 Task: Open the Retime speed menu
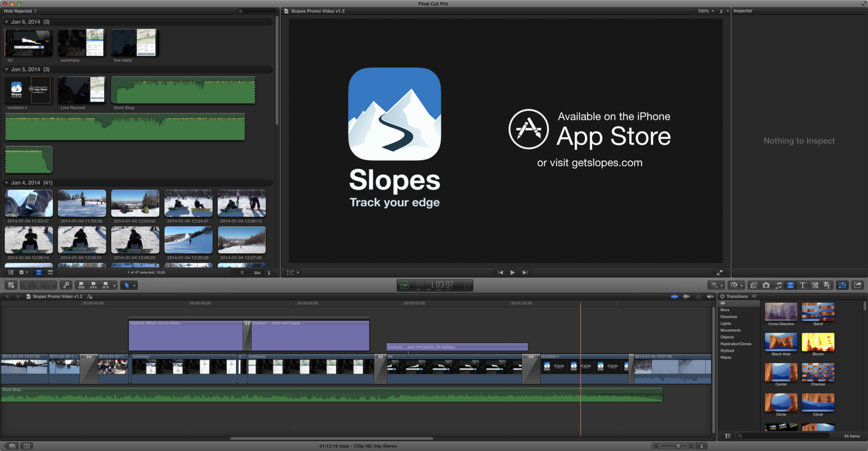(x=736, y=285)
